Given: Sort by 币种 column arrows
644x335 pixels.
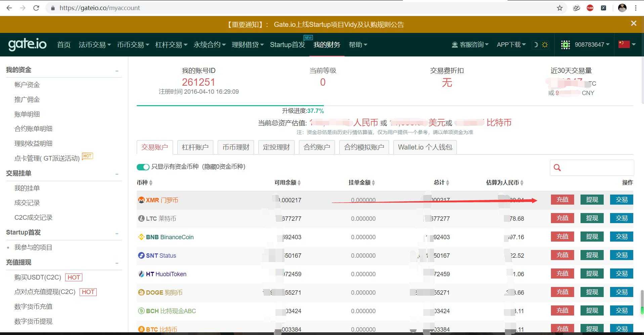Looking at the screenshot, I should 151,183.
